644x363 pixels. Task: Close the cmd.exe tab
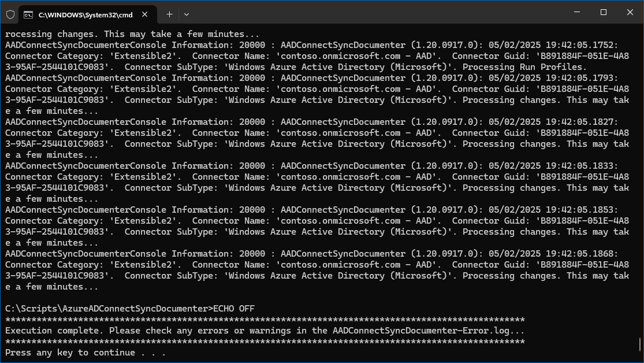point(144,14)
